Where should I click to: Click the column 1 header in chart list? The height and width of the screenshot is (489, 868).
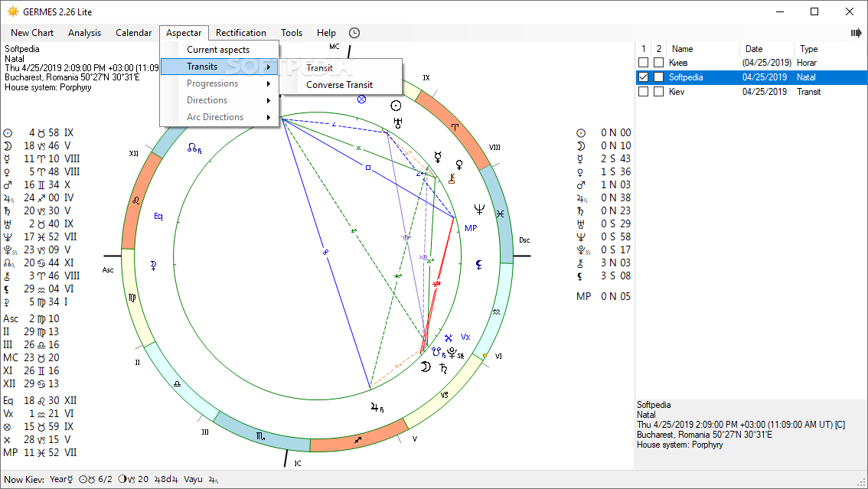pyautogui.click(x=643, y=49)
